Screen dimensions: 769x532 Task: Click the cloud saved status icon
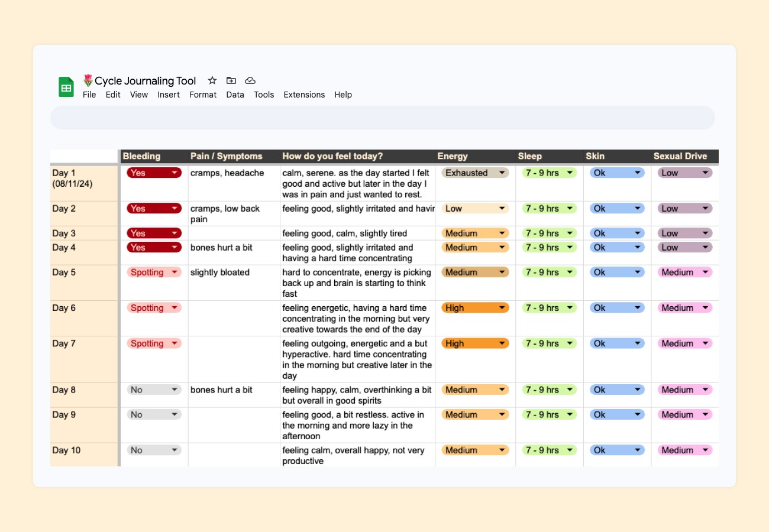click(x=250, y=80)
